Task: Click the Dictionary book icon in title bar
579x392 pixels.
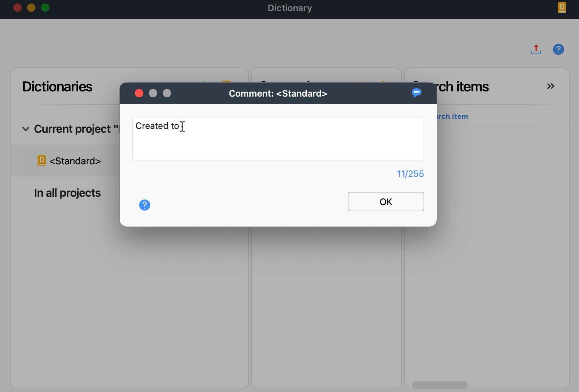Action: 562,7
